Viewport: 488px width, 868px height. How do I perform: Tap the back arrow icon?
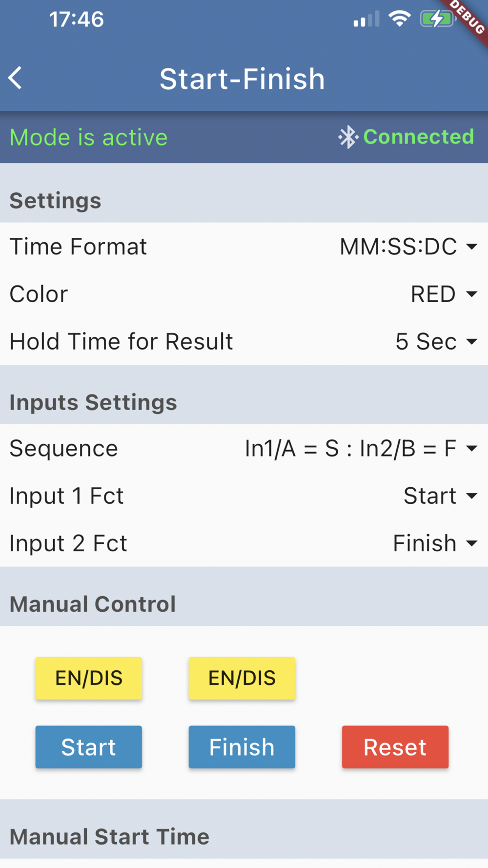click(x=16, y=78)
